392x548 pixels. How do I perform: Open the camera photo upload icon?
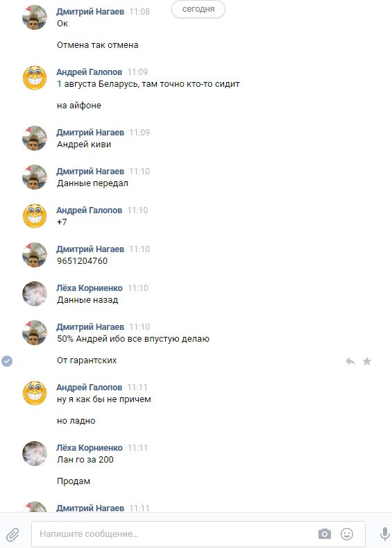click(324, 533)
